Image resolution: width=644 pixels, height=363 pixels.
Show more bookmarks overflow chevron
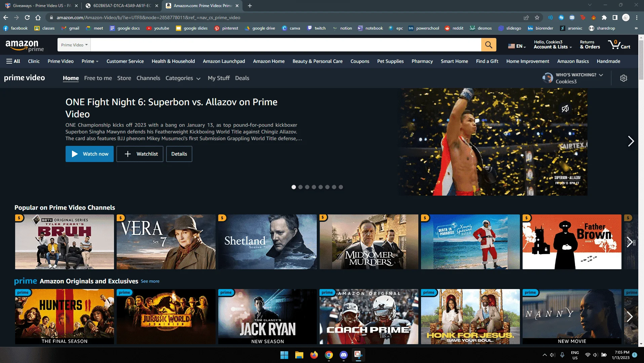pyautogui.click(x=636, y=28)
